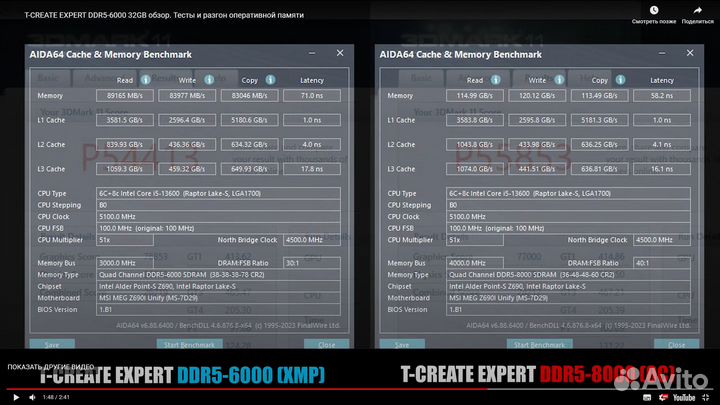Select the 120.12 GB/s memory write value
The image size is (720, 405).
(x=537, y=96)
